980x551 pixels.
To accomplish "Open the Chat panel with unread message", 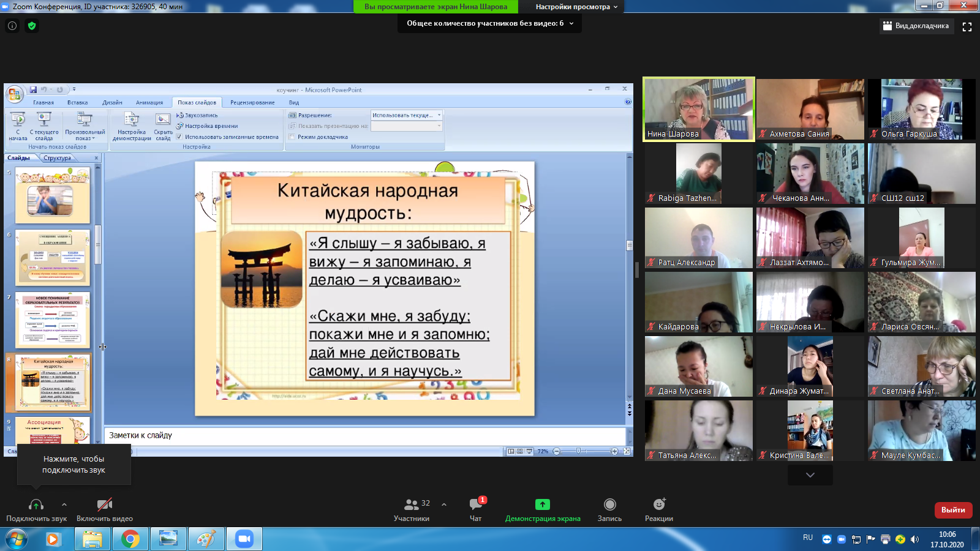I will coord(475,504).
